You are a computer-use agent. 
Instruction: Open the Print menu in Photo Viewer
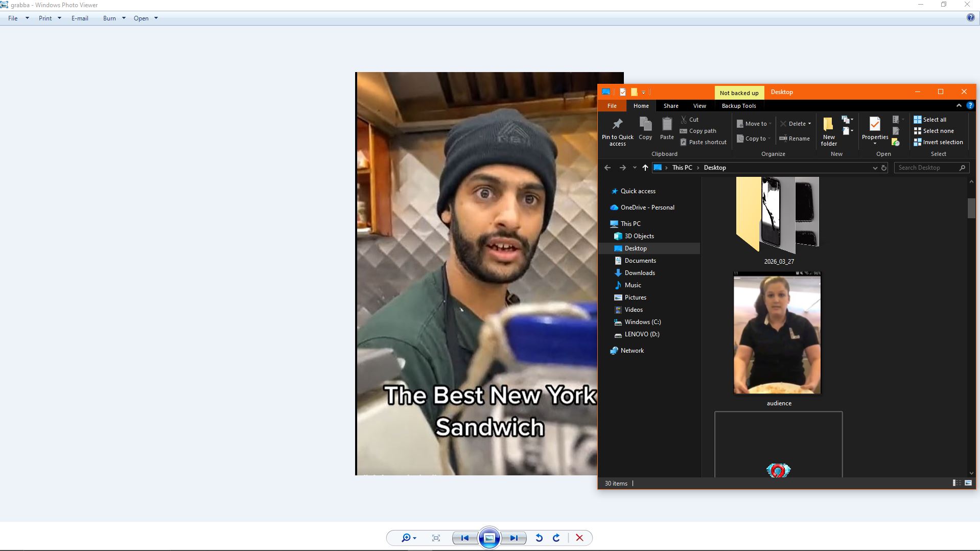point(50,18)
